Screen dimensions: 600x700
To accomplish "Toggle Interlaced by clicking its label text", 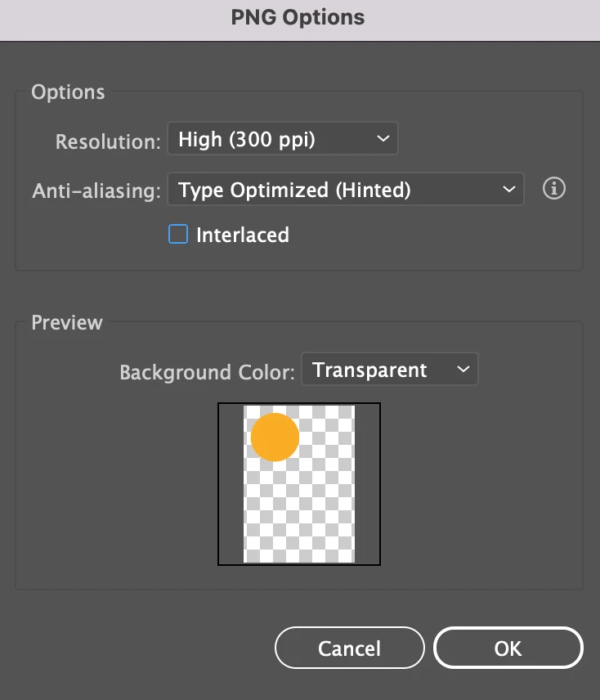I will tap(243, 235).
